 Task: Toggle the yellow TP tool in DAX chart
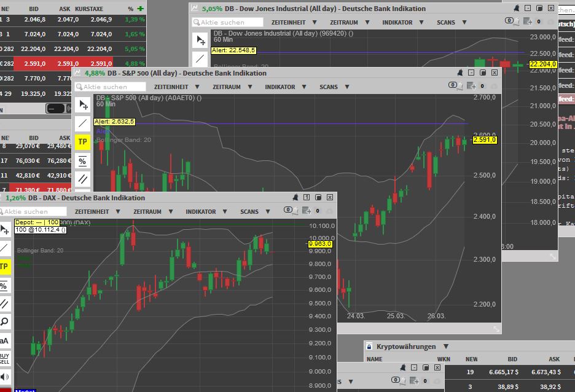coord(4,267)
